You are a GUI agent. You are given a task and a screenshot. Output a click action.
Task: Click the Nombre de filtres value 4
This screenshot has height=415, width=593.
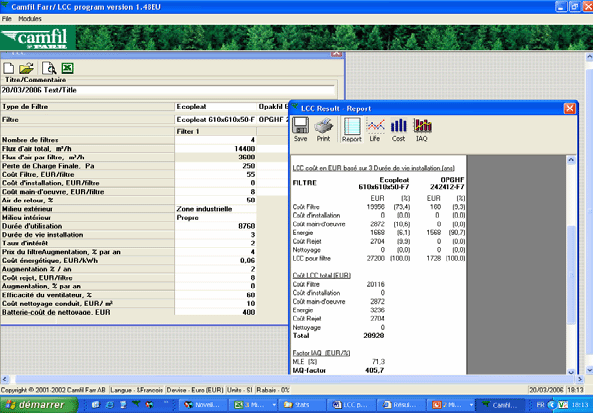tap(216, 140)
